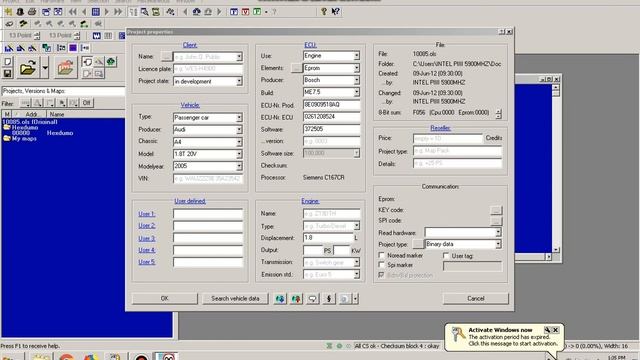Click the paragraph sign icon in dialog bottom
The width and height of the screenshot is (640, 360).
pos(329,299)
